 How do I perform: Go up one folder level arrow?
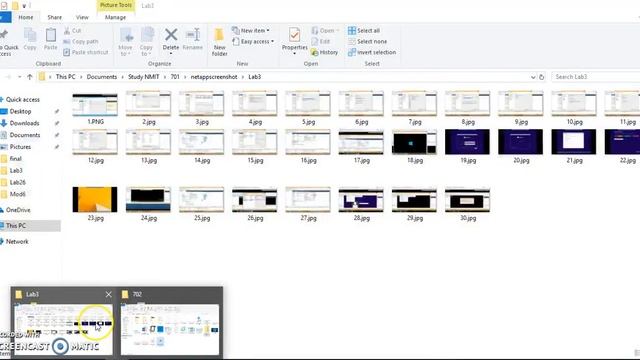tap(29, 77)
